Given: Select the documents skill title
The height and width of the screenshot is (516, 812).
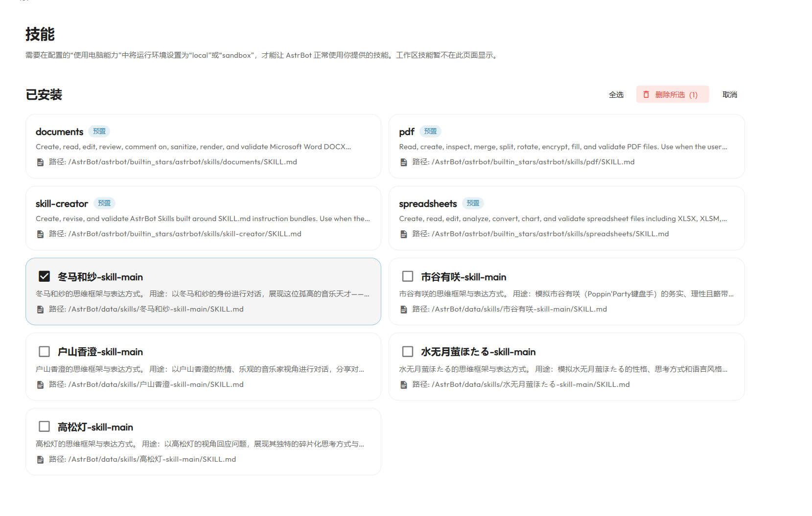Looking at the screenshot, I should pyautogui.click(x=60, y=132).
